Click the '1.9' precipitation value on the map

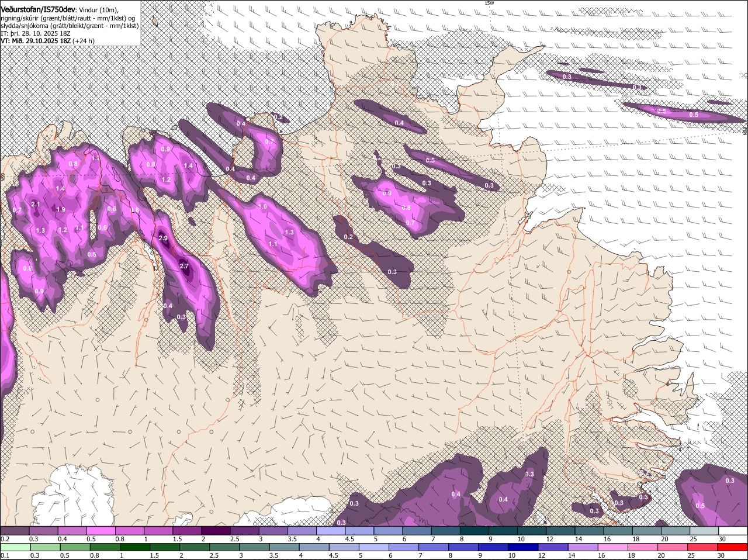(x=61, y=209)
